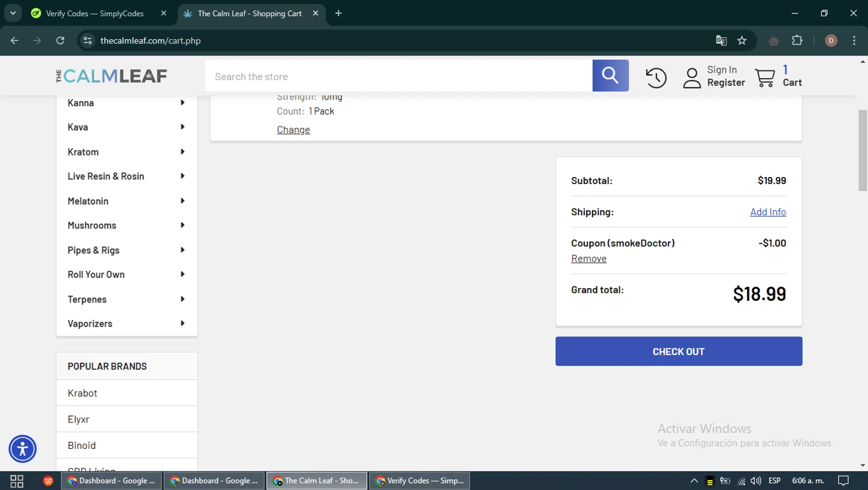
Task: Open browser extensions puzzle icon
Action: tap(797, 40)
